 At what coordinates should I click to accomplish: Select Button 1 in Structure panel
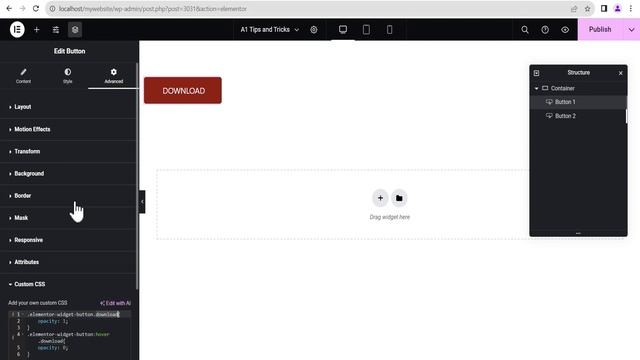click(x=578, y=102)
